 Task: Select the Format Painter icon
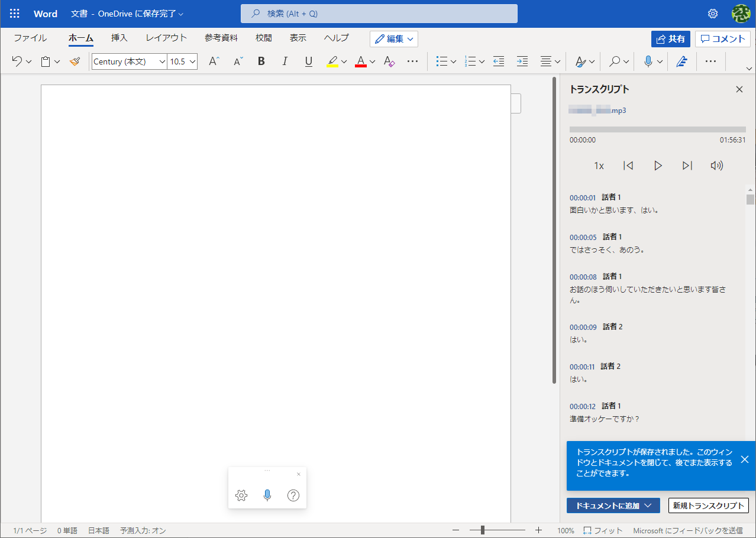point(75,61)
